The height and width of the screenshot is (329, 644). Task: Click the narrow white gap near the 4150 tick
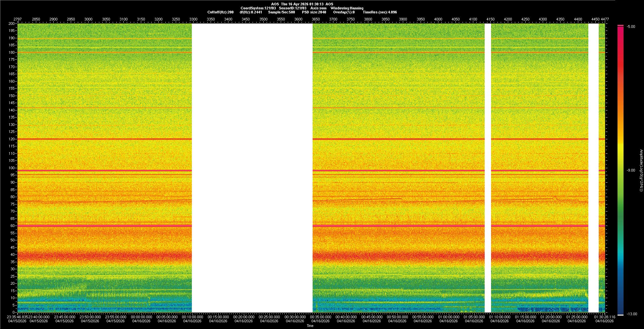[488, 168]
